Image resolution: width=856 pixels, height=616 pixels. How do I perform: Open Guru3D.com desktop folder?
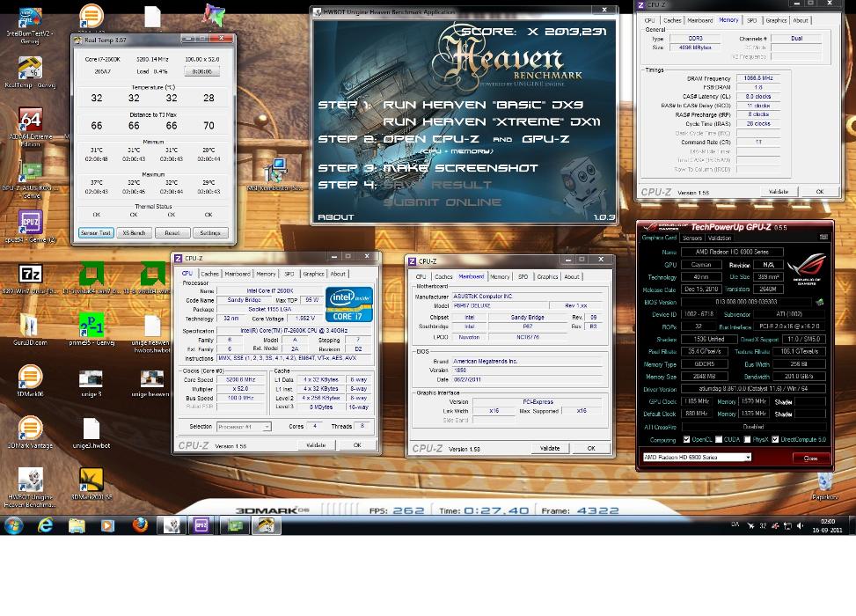click(x=30, y=329)
